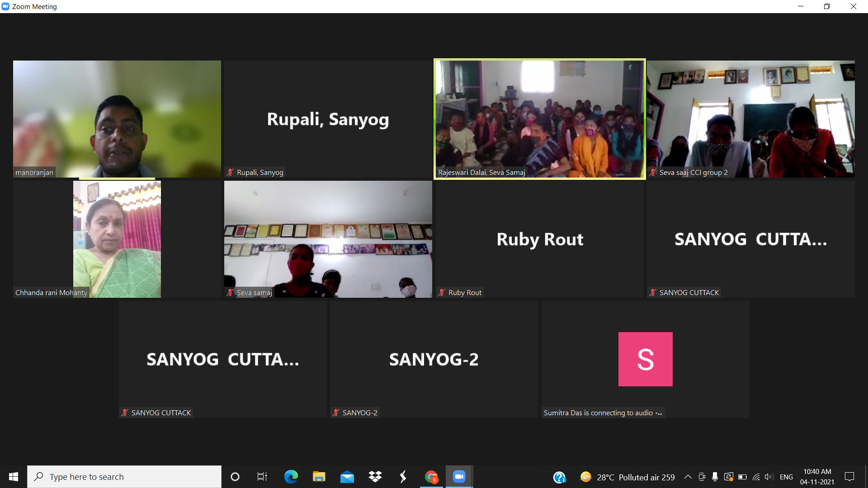Click the Cortana circle icon
The height and width of the screenshot is (488, 868).
coord(235,477)
